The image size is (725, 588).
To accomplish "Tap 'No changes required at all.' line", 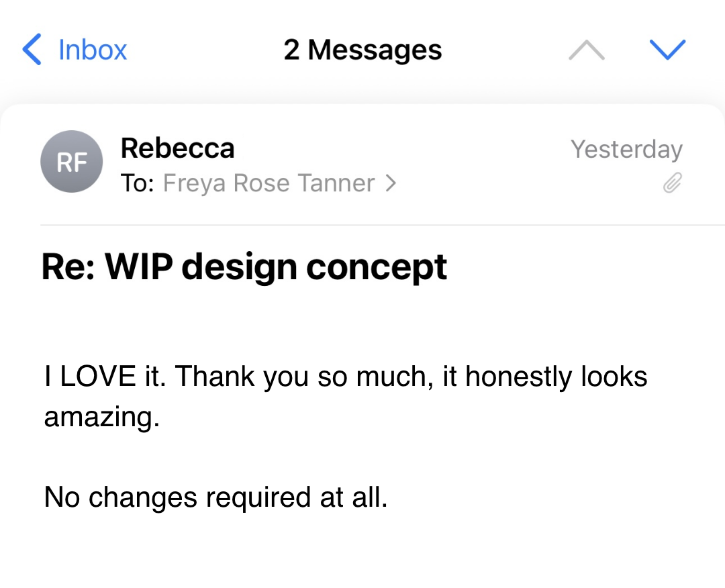I will coord(215,497).
